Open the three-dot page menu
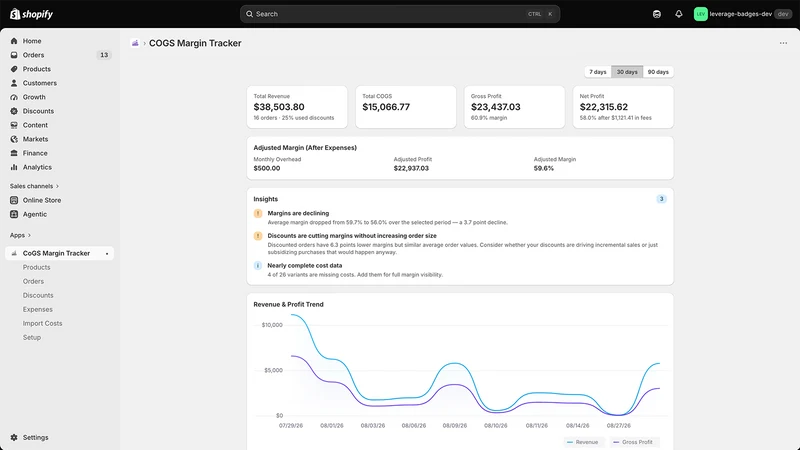Viewport: 800px width, 450px height. tap(783, 43)
